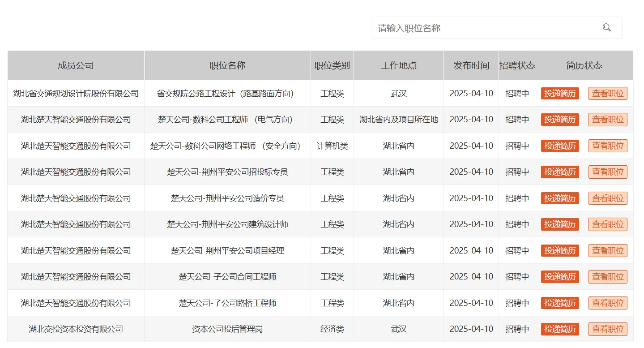View position 荆州平安公司建筑设计师

(608, 224)
